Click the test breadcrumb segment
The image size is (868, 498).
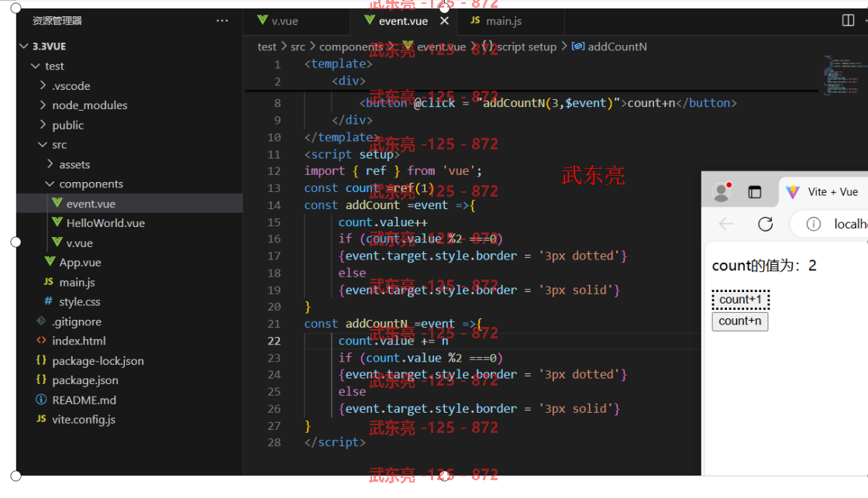tap(267, 47)
